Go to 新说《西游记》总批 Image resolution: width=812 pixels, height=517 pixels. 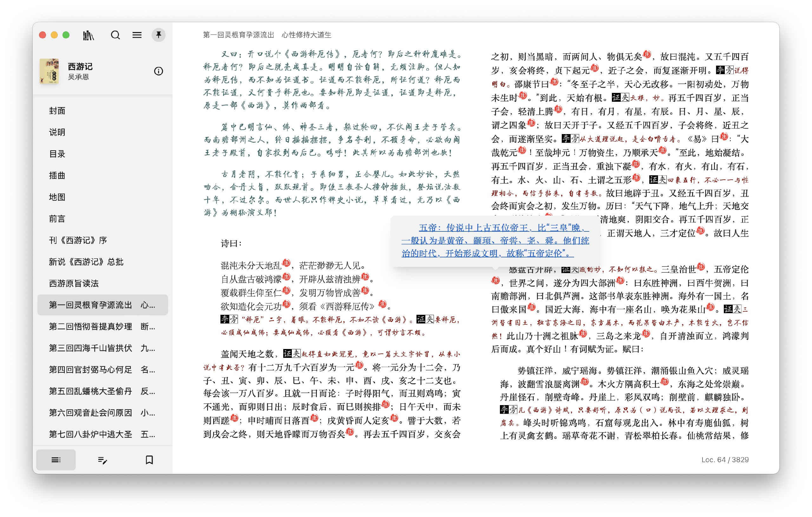(102, 262)
